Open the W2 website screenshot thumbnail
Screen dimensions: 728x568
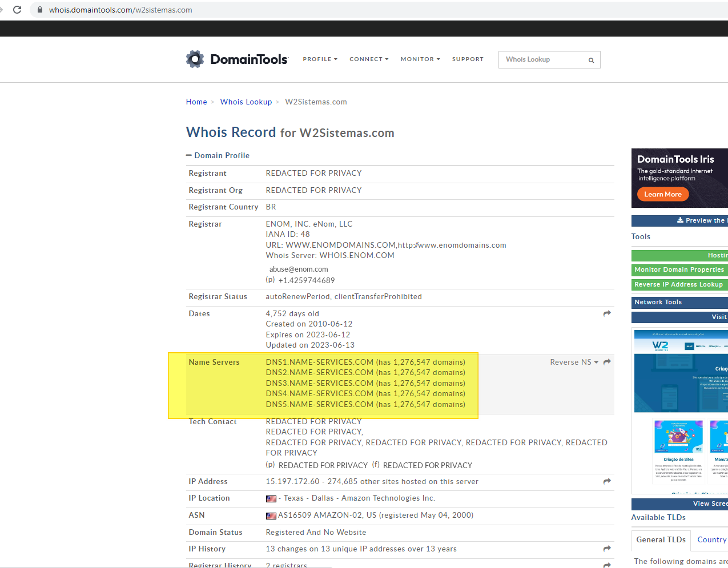[x=681, y=411]
